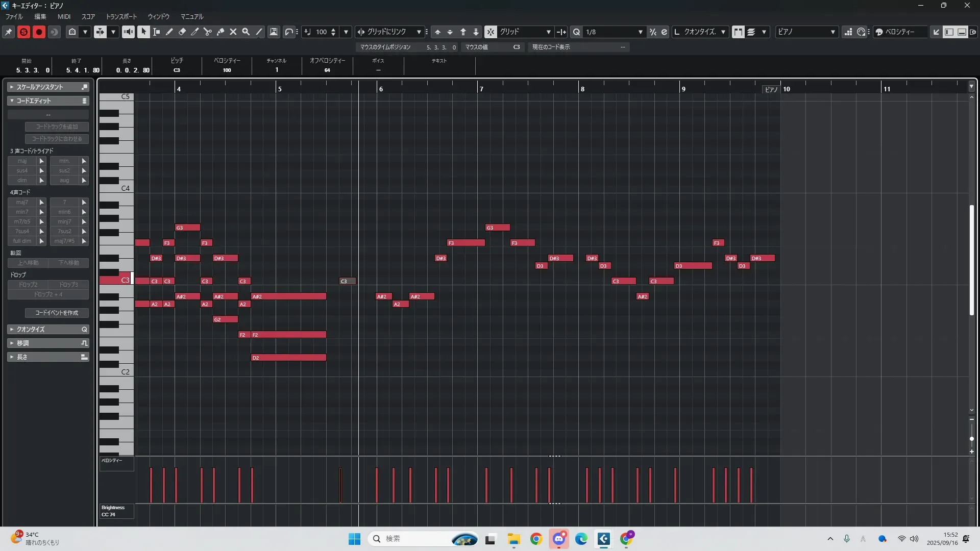Open the MIDI menu
This screenshot has width=980, height=551.
pos(64,16)
